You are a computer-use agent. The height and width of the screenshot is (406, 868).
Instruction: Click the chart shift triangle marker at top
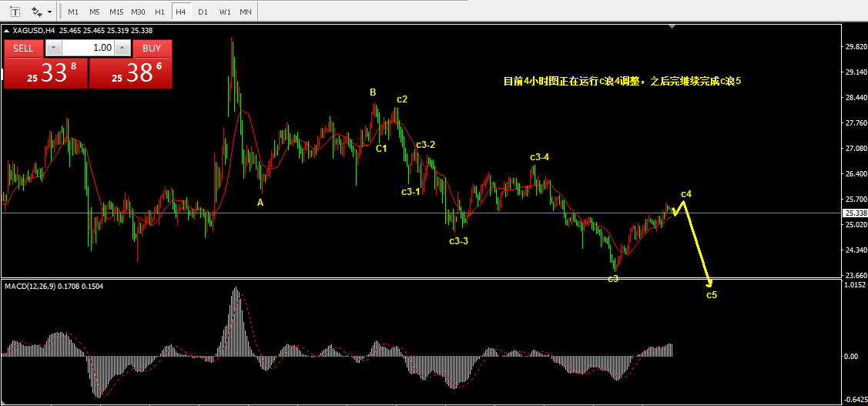(x=672, y=26)
